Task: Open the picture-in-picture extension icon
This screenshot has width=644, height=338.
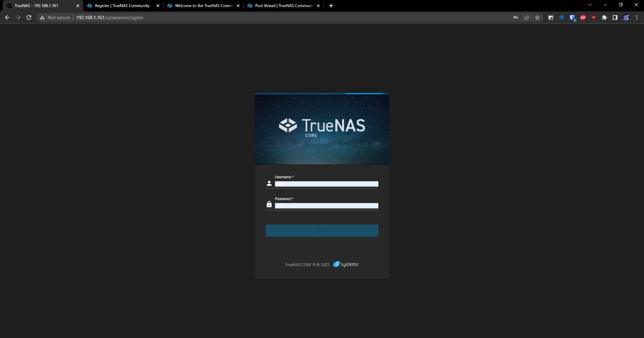Action: [551, 17]
